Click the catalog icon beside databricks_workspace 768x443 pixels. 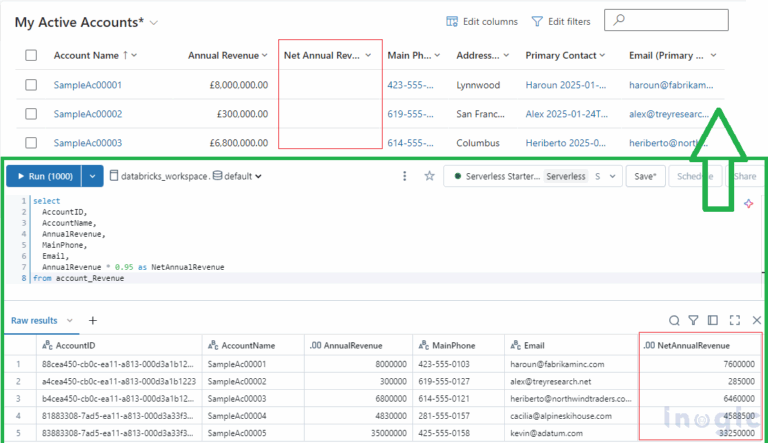(x=114, y=176)
